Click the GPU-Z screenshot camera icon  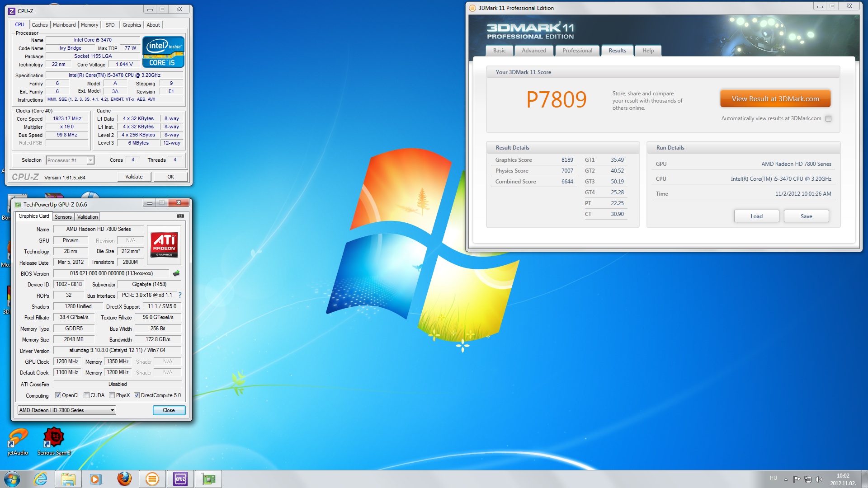pos(180,216)
